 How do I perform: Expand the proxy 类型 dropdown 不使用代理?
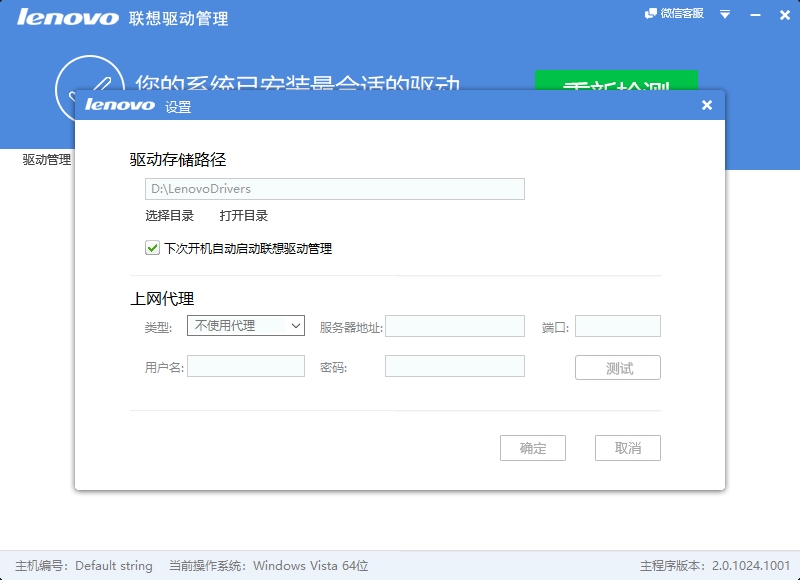pyautogui.click(x=246, y=325)
